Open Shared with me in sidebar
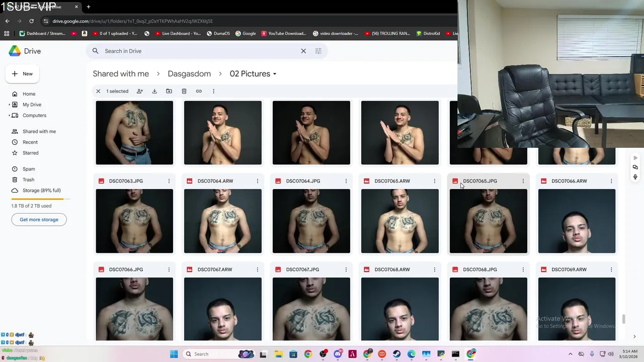644x362 pixels. tap(39, 131)
